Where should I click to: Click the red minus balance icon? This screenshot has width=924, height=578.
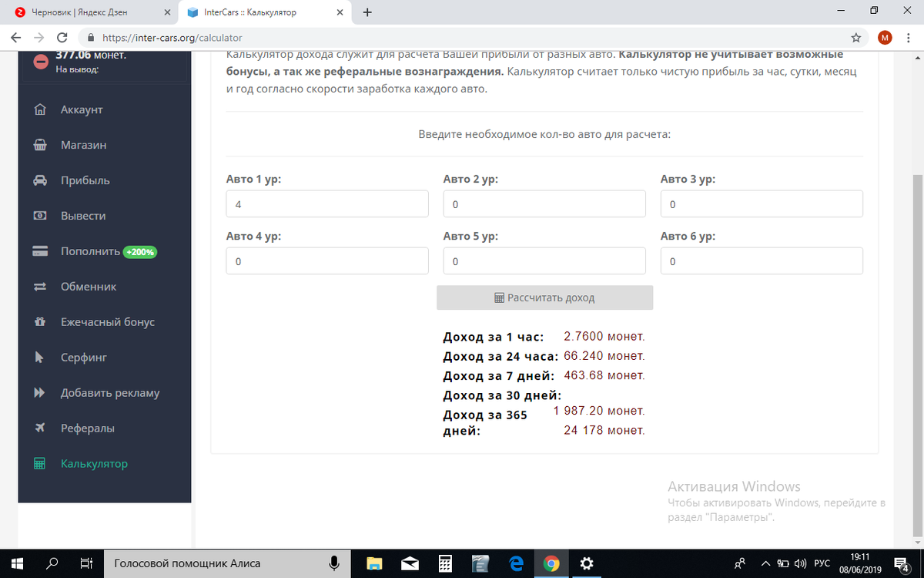pos(42,62)
